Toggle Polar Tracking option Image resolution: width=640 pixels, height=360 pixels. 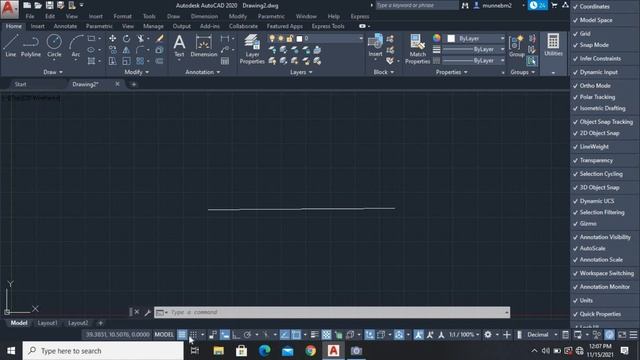[605, 97]
